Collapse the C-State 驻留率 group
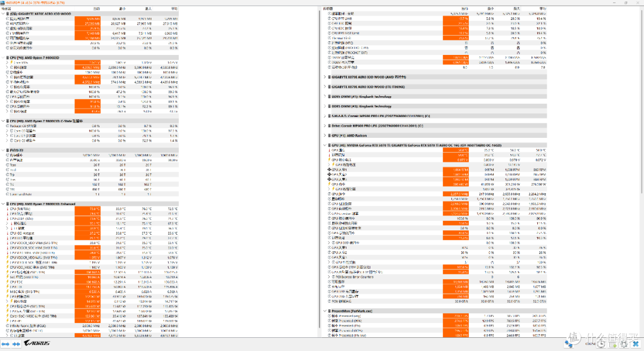 pos(4,121)
